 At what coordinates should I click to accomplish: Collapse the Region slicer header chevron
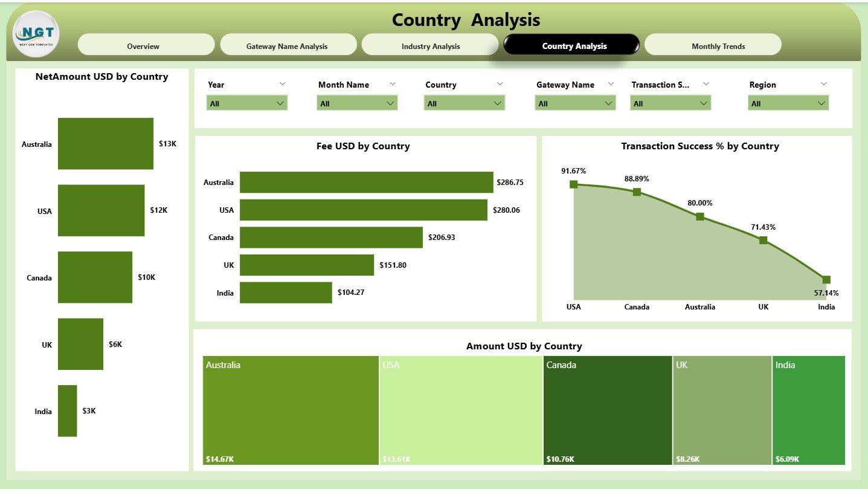[823, 84]
